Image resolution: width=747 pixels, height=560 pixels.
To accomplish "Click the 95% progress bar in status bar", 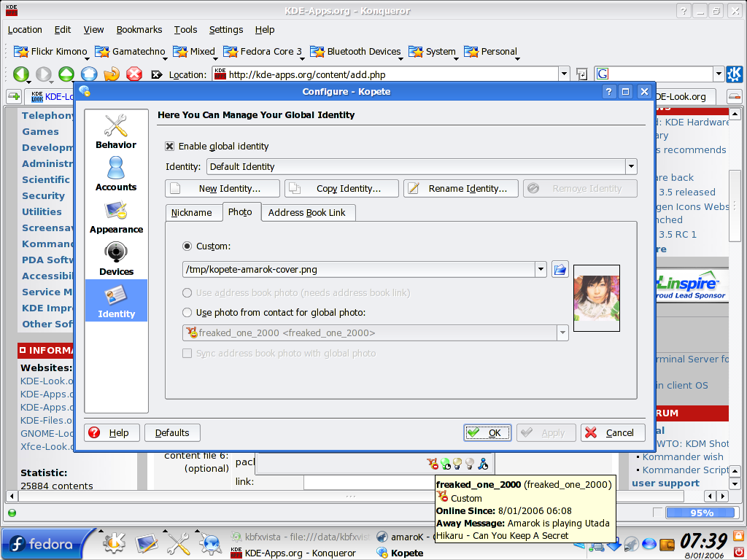I will click(x=701, y=513).
